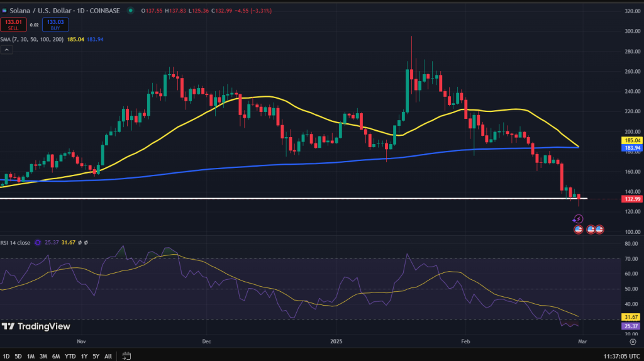Switch to the 3M time range
644x361 pixels.
43,356
